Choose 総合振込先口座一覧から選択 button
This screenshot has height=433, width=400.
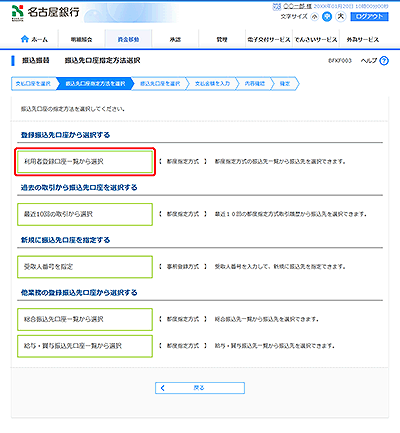85,319
